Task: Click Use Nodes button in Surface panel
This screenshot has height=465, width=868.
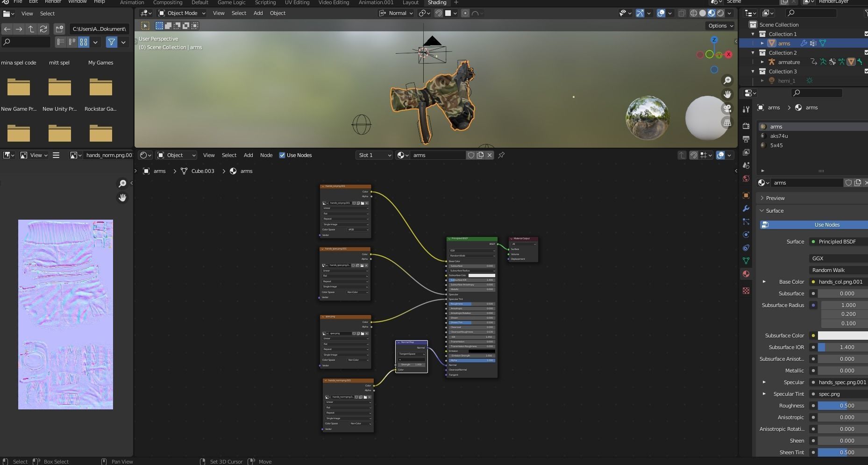Action: (x=814, y=225)
